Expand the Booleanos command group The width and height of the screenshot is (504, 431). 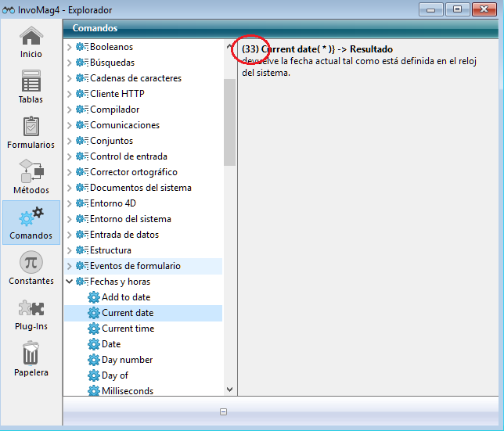70,47
